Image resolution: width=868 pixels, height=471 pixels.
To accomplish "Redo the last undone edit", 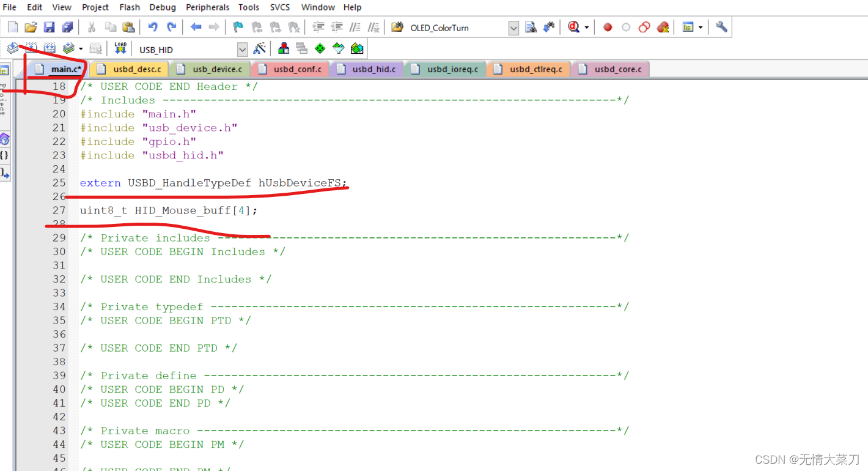I will [171, 28].
